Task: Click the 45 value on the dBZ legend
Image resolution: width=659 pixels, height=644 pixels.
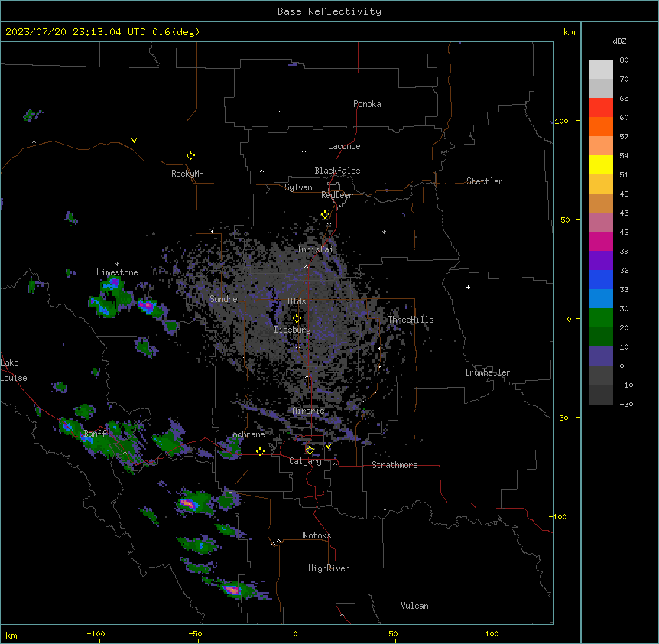Action: tap(624, 213)
